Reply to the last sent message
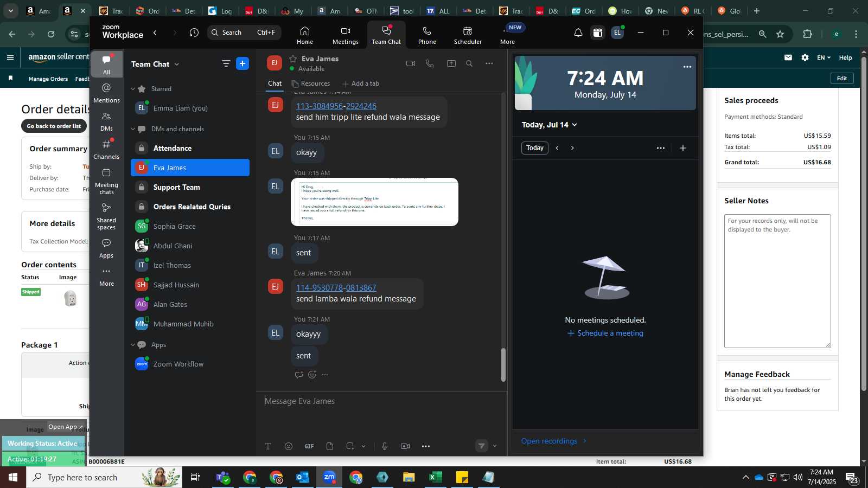Screen dimensions: 868x488 298,375
